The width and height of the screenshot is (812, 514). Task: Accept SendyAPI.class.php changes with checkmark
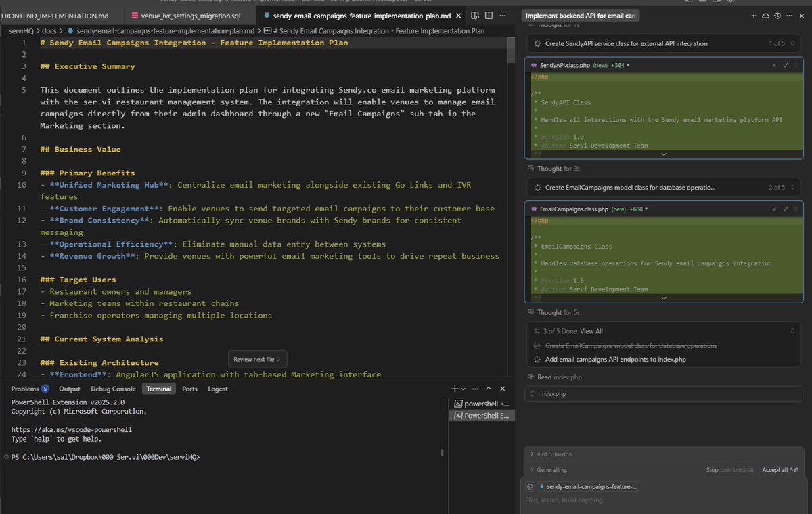(x=786, y=65)
